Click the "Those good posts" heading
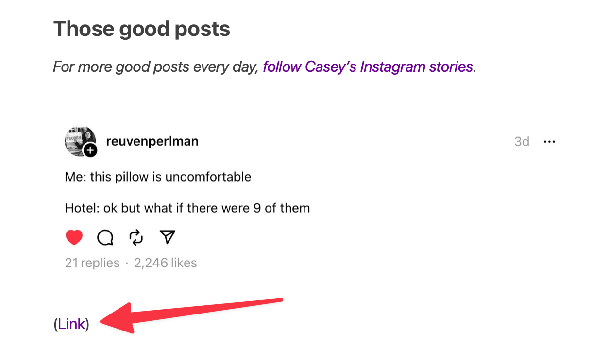The width and height of the screenshot is (609, 364). point(141,29)
